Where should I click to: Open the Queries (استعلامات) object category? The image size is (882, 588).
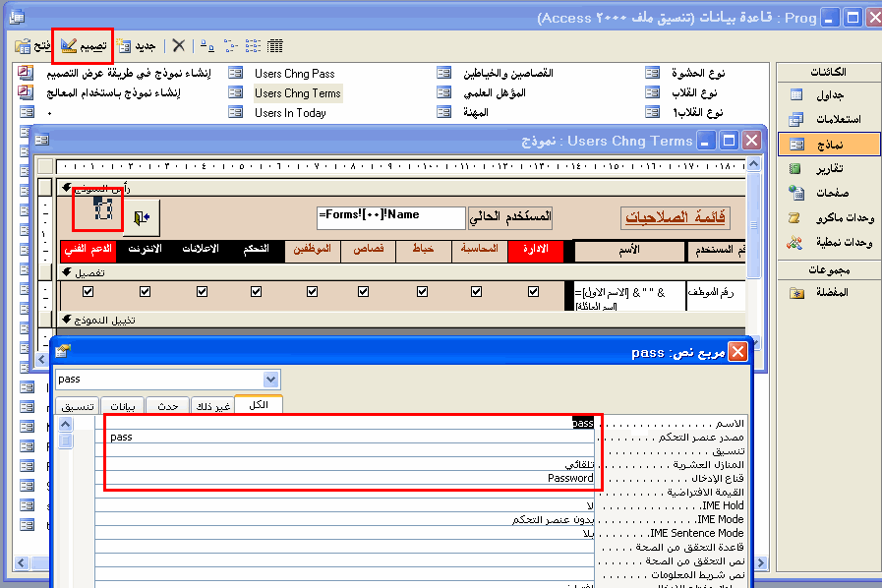point(829,119)
